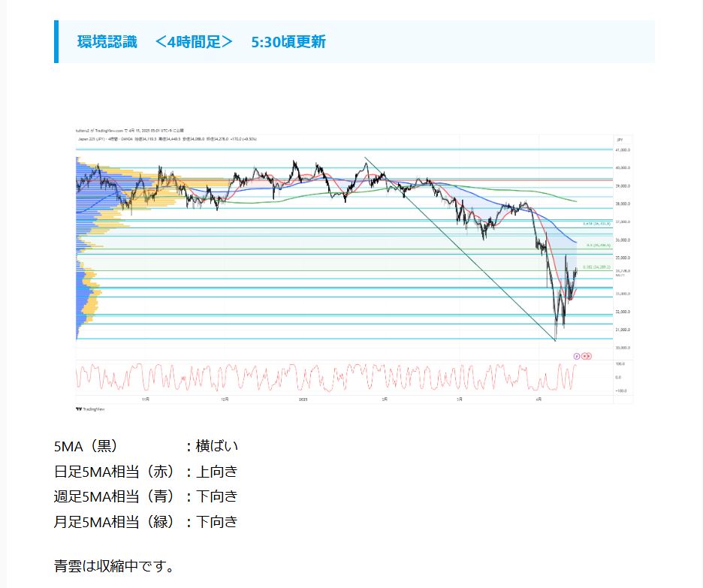This screenshot has width=703, height=588.
Task: Open the TradingView 4-hour chart image
Action: click(x=355, y=270)
